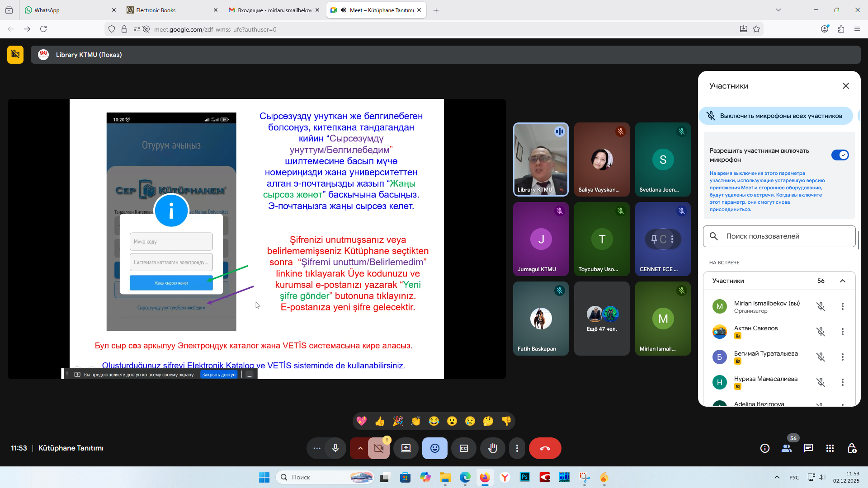Switch to the Electronic Books tab
Viewport: 868px width, 488px height.
(x=156, y=10)
